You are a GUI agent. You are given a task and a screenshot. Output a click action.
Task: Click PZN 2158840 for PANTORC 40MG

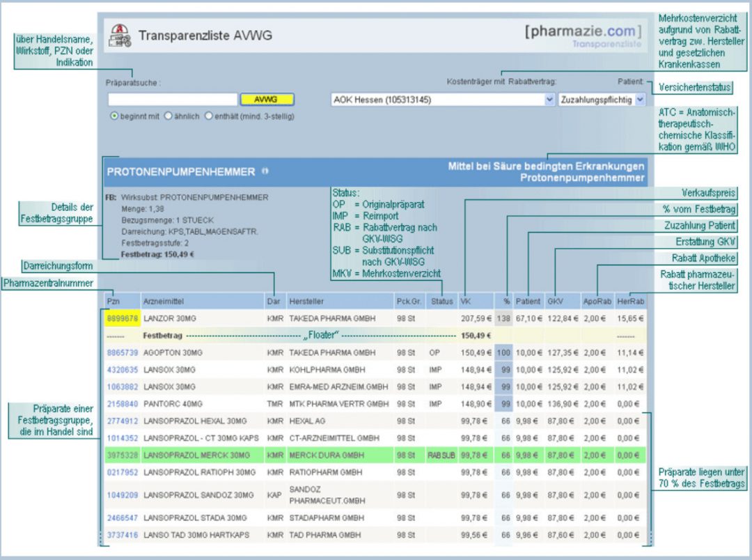pyautogui.click(x=123, y=404)
